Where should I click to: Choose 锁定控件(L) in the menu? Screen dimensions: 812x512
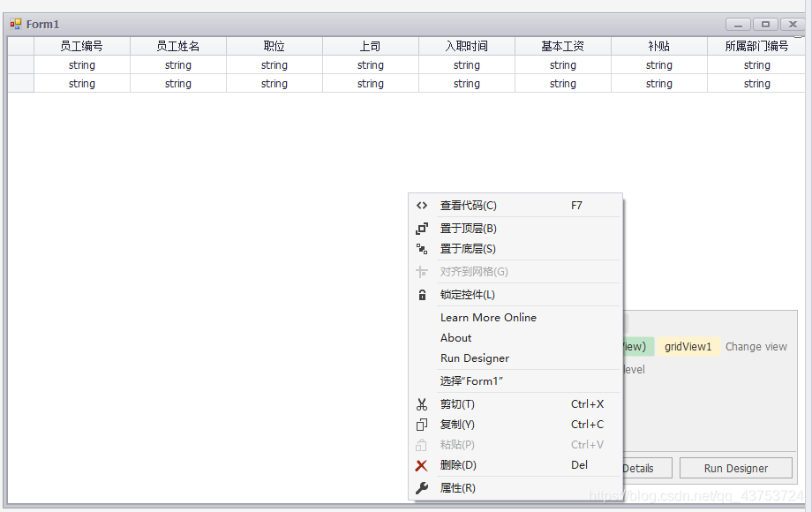click(x=515, y=295)
